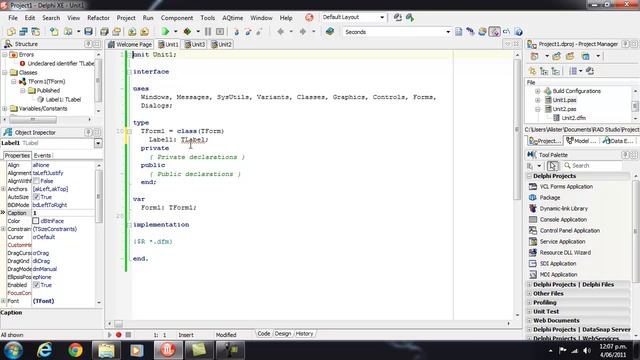Expand the Font property
Screen dimensions: 640x360
point(3,301)
